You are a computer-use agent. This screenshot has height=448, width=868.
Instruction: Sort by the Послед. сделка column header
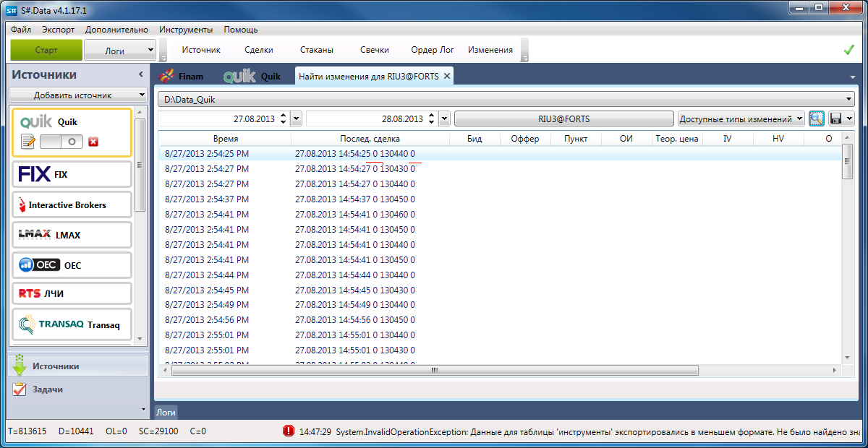click(x=370, y=138)
